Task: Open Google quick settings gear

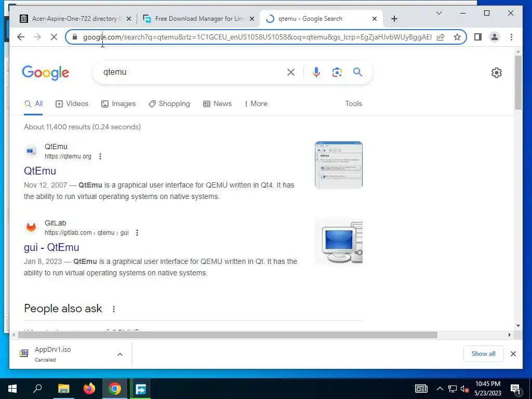Action: tap(496, 73)
